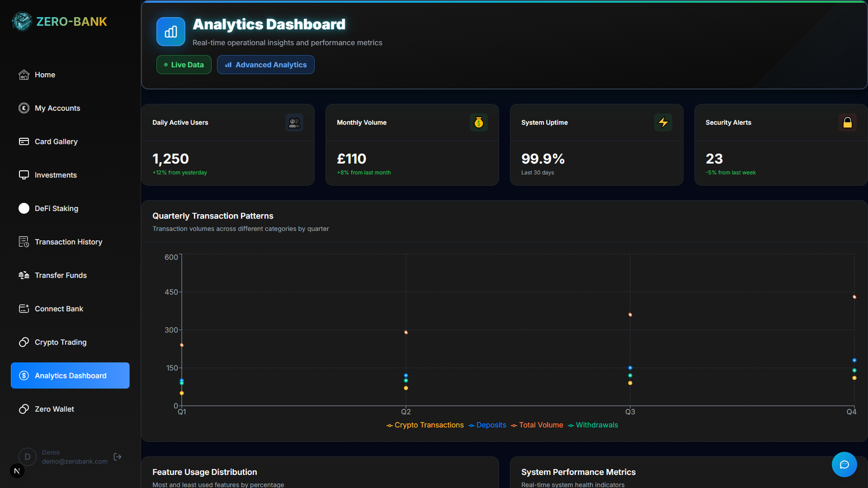Click the Quarterly Transaction Patterns heading

pos(213,216)
